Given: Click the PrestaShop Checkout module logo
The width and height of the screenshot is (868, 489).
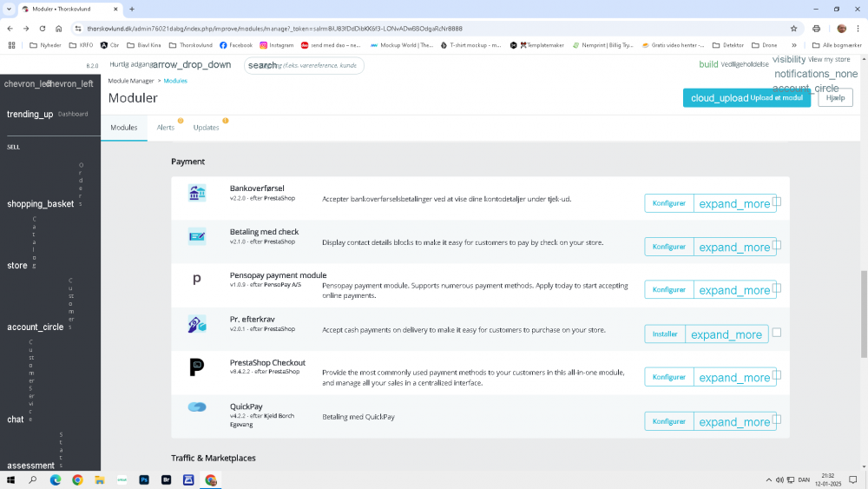Looking at the screenshot, I should pyautogui.click(x=197, y=367).
